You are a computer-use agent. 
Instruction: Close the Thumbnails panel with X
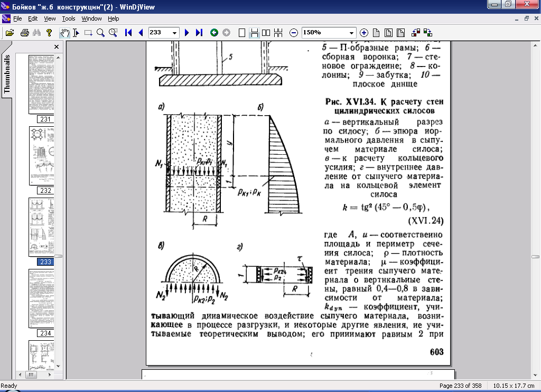click(57, 46)
